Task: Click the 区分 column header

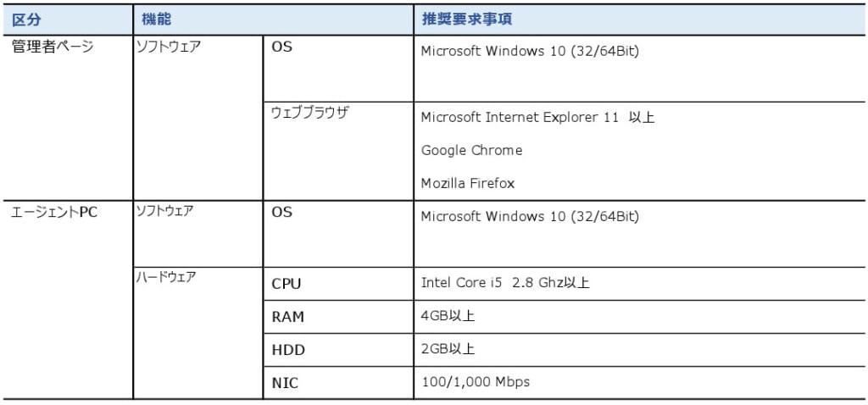Action: 26,19
